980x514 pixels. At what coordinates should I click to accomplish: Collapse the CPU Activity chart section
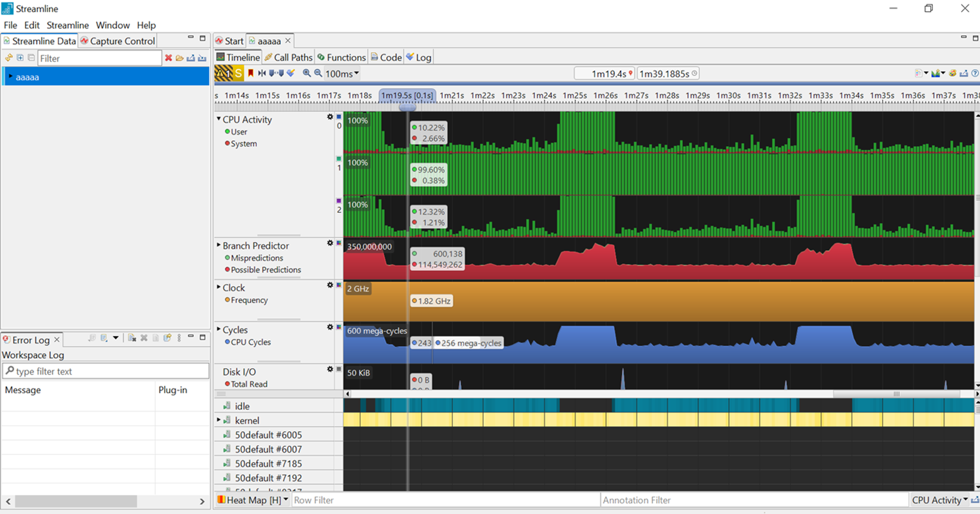click(219, 119)
